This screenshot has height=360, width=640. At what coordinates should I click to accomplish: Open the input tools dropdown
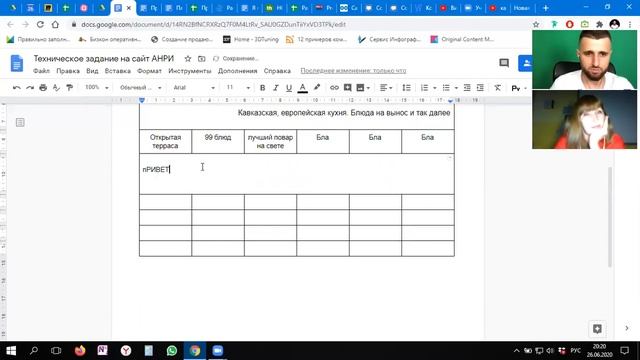(519, 88)
